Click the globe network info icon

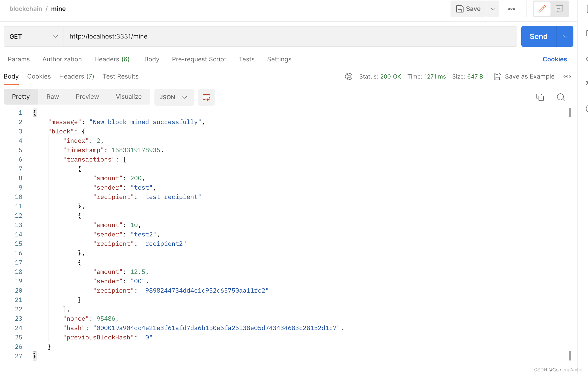click(x=349, y=76)
